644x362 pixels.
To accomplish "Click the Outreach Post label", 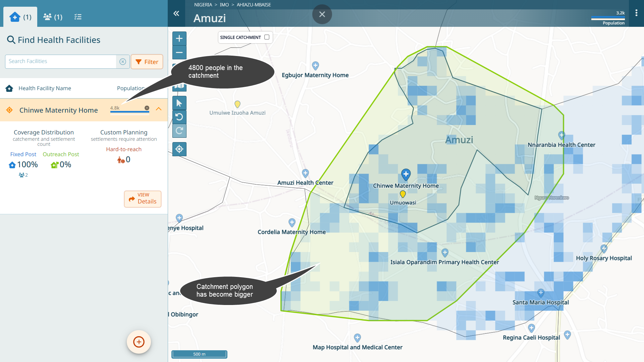I will coord(61,154).
